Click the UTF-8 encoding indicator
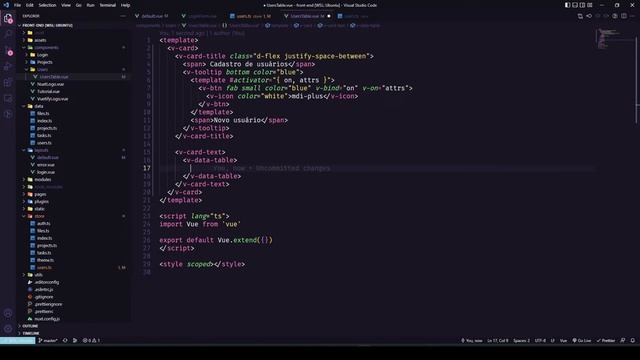Screen dimensions: 640x360 click(540, 340)
